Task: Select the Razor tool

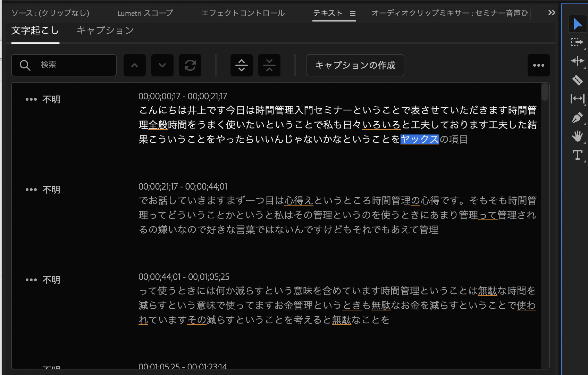Action: (578, 80)
